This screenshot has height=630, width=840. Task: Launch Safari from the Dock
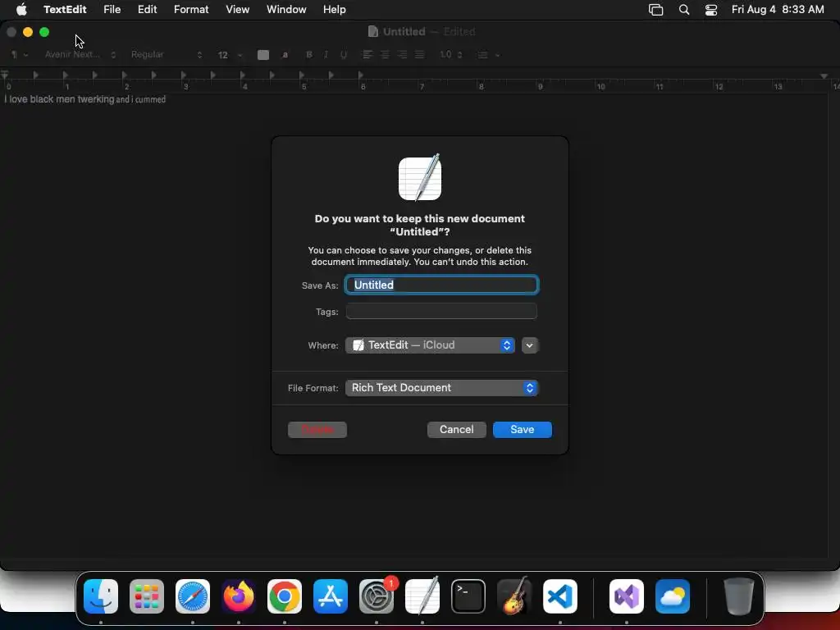point(193,596)
